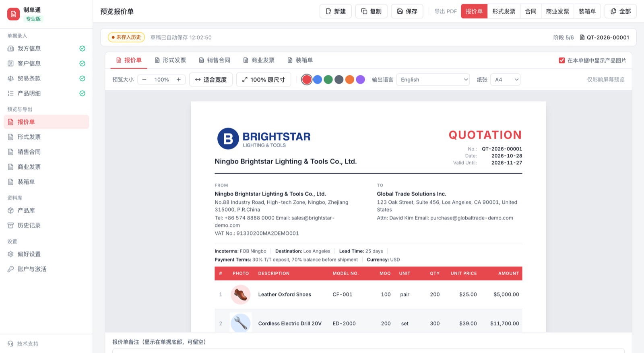Switch to the 装箱单 preview tab

[300, 60]
